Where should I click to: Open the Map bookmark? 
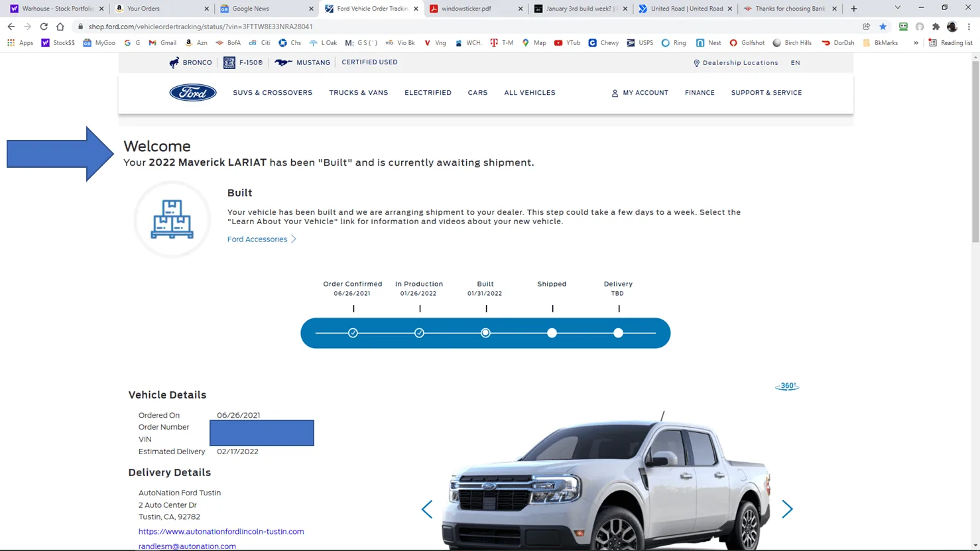pyautogui.click(x=534, y=42)
